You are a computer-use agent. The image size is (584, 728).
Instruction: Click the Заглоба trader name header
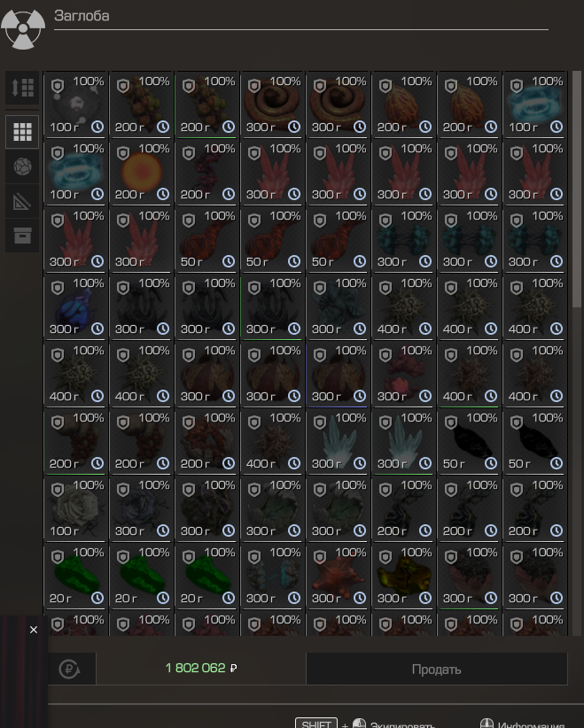coord(82,16)
